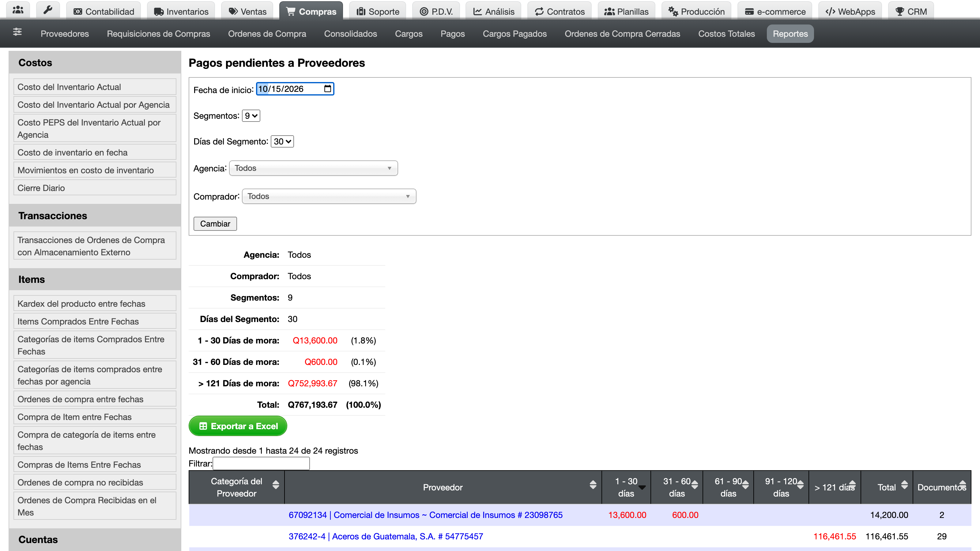Screen dimensions: 980x551
Task: Open the CRM tab
Action: tap(911, 11)
